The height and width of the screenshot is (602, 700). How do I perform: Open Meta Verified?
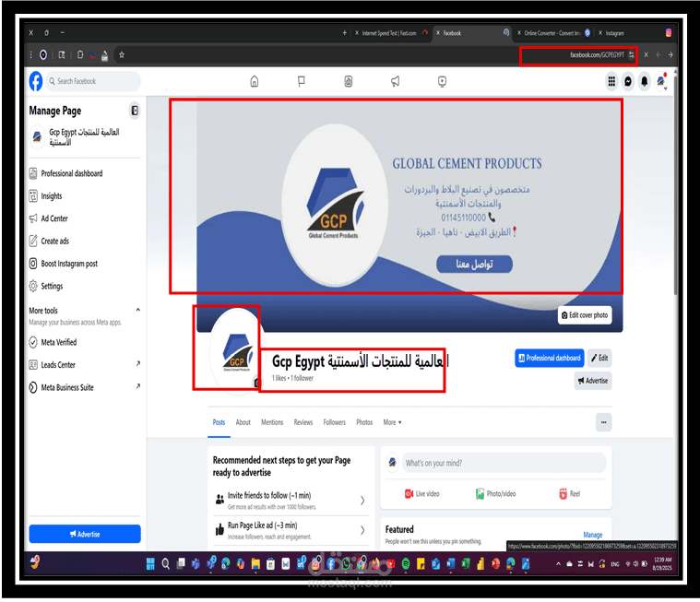click(58, 342)
